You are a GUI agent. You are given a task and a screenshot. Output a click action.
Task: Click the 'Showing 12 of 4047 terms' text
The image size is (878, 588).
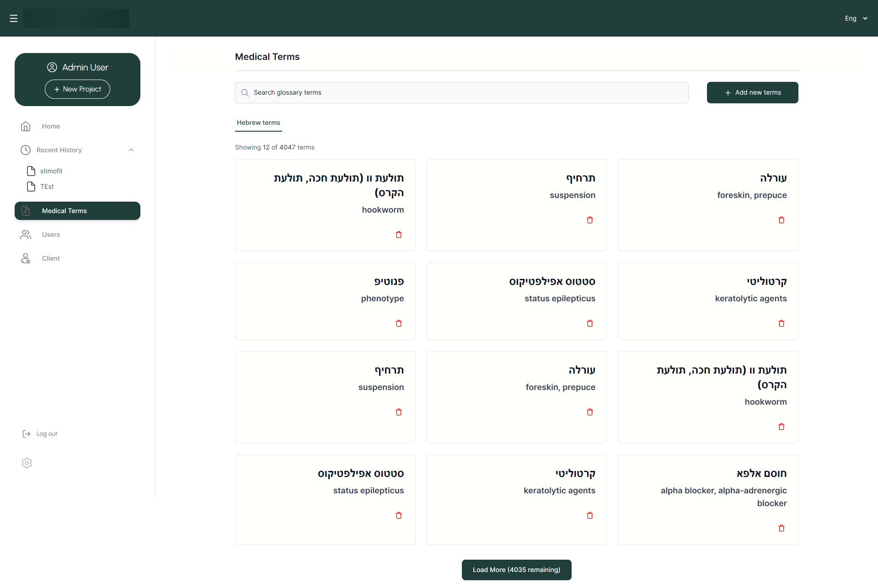tap(275, 147)
